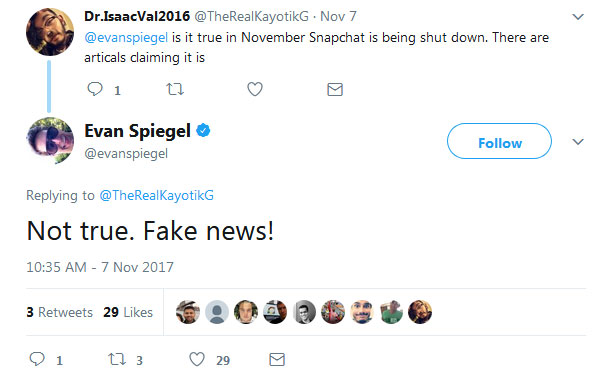Open Evan Spiegel's verified badge
The width and height of the screenshot is (611, 386).
203,130
